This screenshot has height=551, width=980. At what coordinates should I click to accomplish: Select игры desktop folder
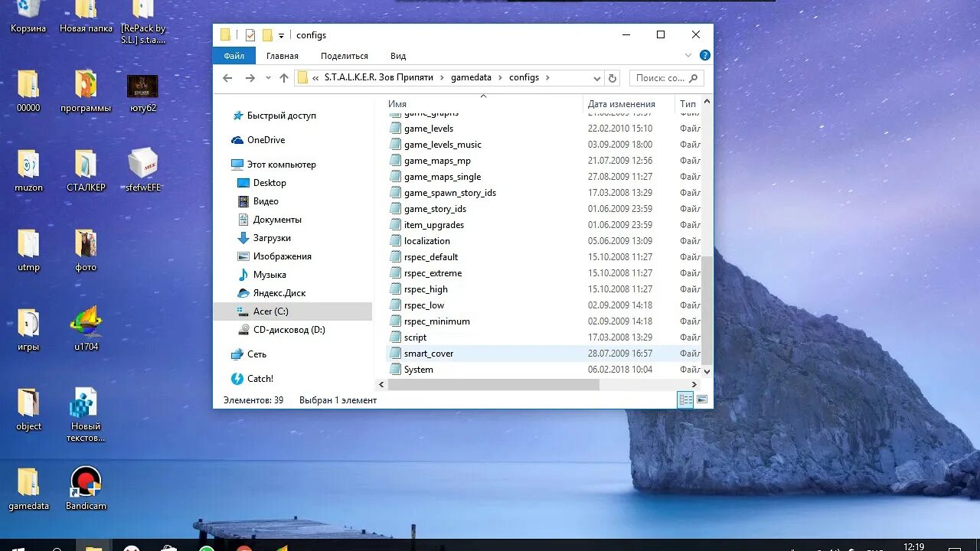(28, 330)
